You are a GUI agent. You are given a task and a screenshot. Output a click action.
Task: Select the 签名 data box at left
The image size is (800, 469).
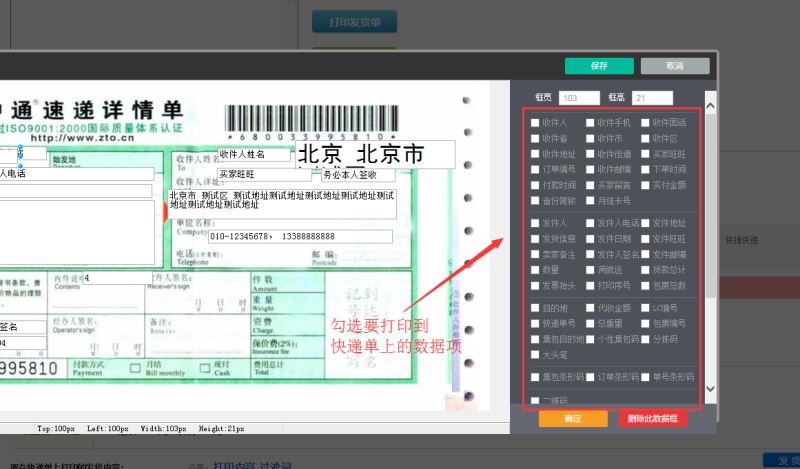(x=23, y=327)
